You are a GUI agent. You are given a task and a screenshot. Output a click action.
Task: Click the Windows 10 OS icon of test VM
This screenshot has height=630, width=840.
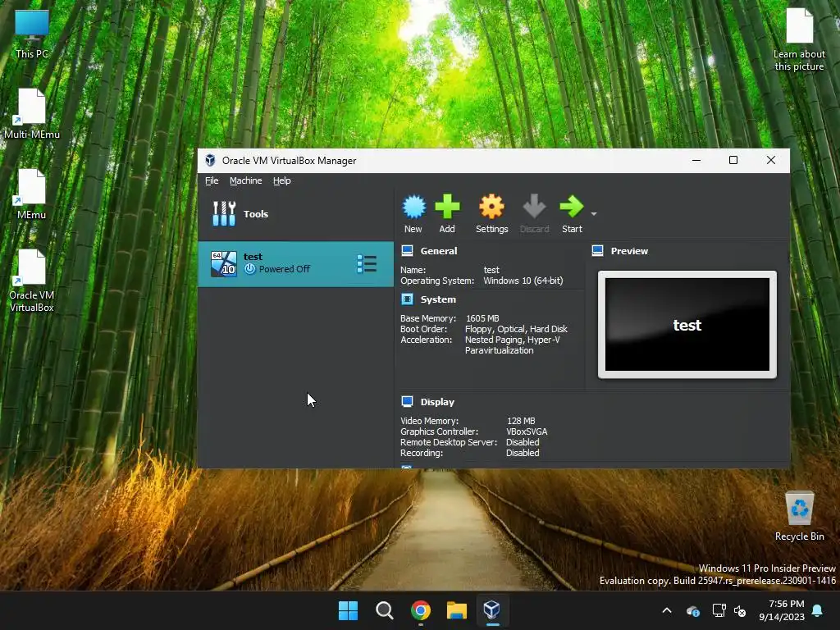pos(223,264)
